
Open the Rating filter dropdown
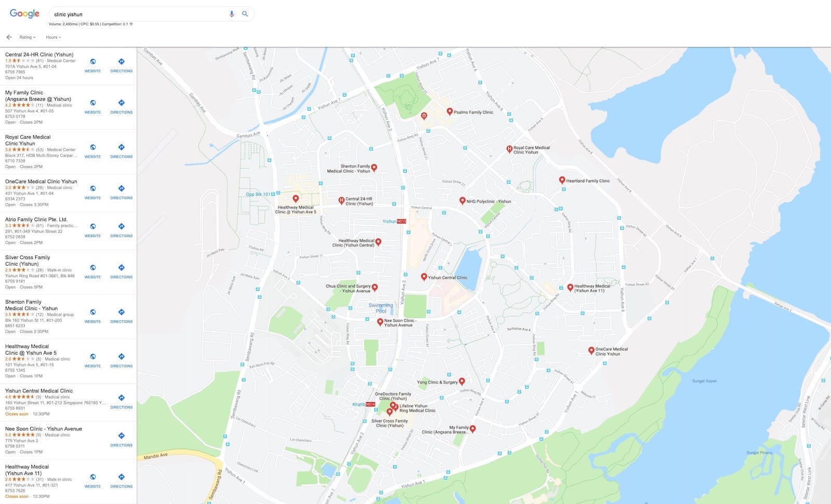[28, 37]
